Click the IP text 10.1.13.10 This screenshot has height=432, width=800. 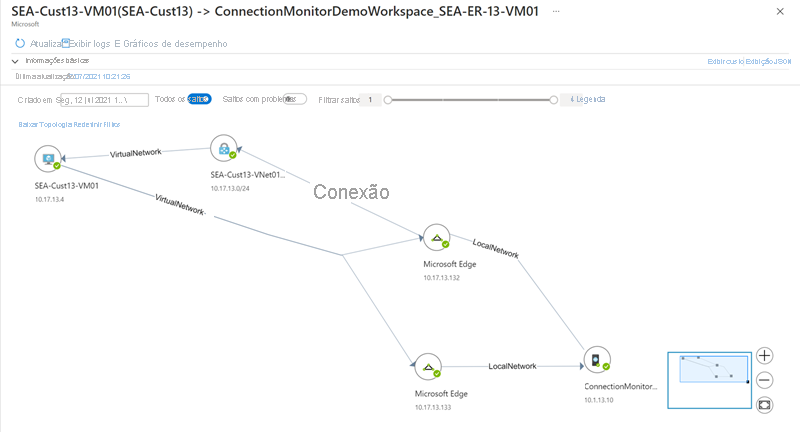coord(599,400)
